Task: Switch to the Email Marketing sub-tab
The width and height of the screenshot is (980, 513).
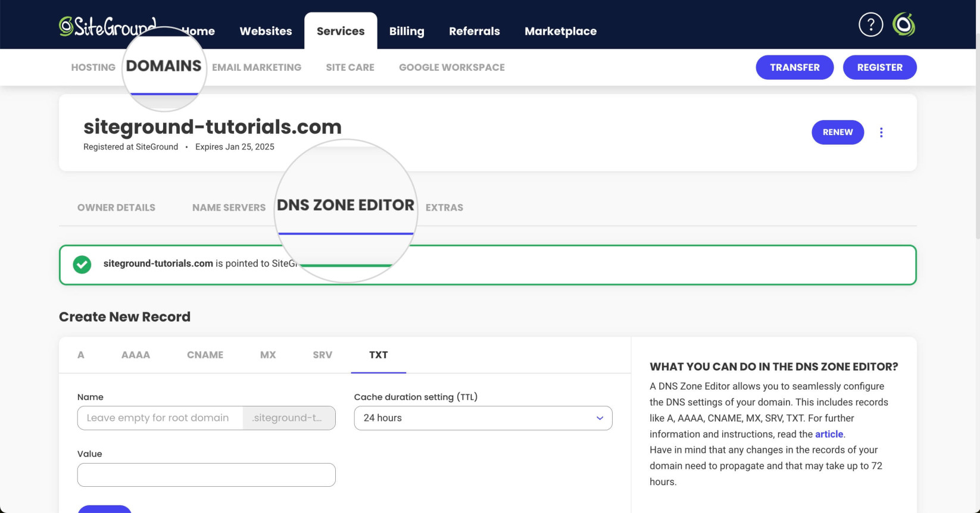Action: (257, 67)
